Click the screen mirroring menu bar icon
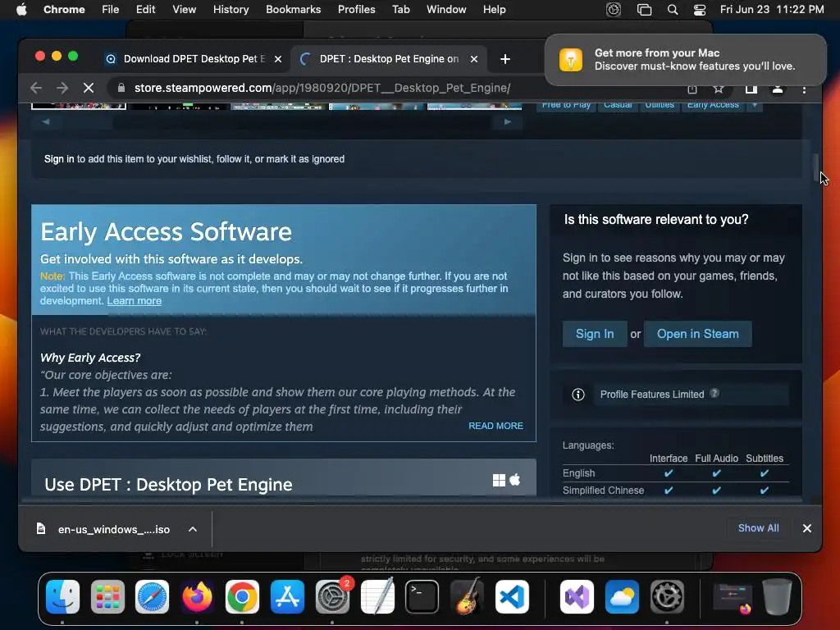 point(644,10)
